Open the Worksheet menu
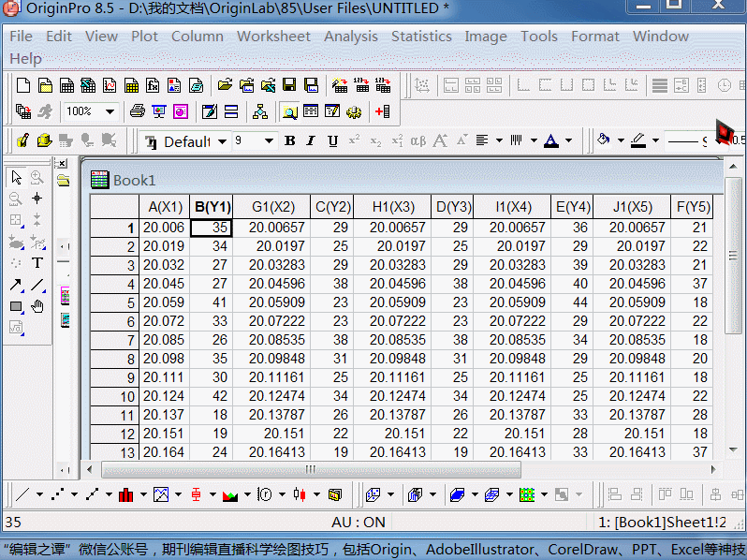Viewport: 747px width, 560px height. coord(272,37)
